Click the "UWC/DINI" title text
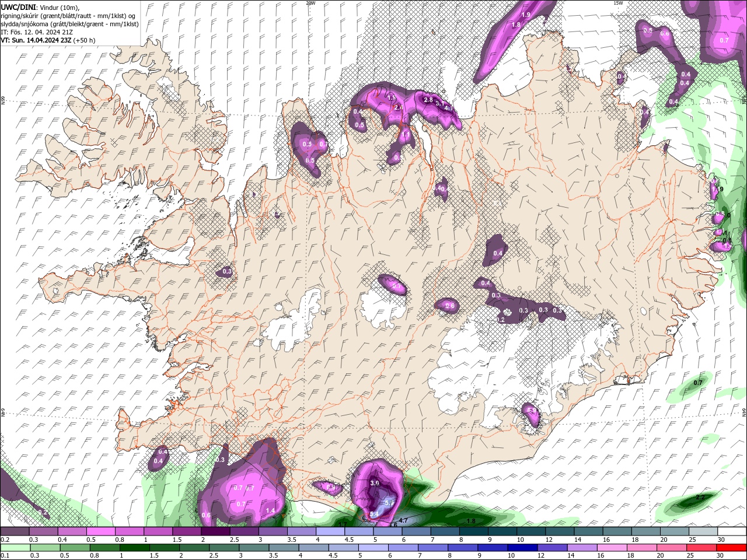 pyautogui.click(x=18, y=6)
